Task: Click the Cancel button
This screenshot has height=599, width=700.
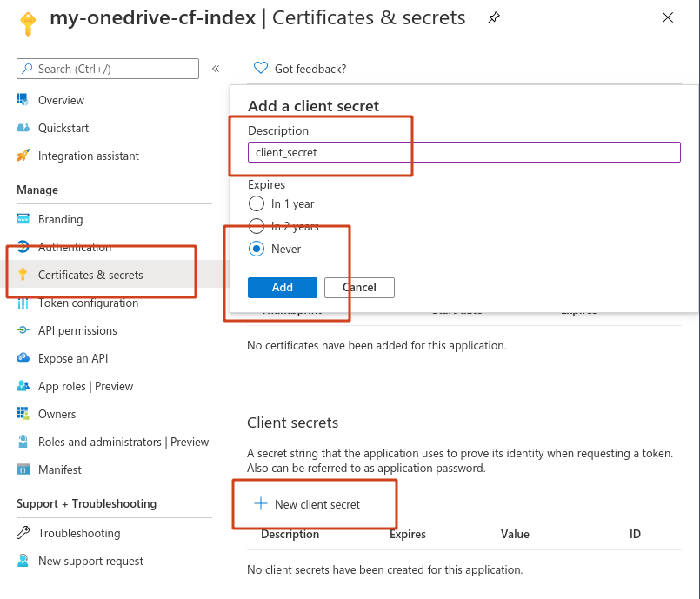Action: [x=359, y=288]
